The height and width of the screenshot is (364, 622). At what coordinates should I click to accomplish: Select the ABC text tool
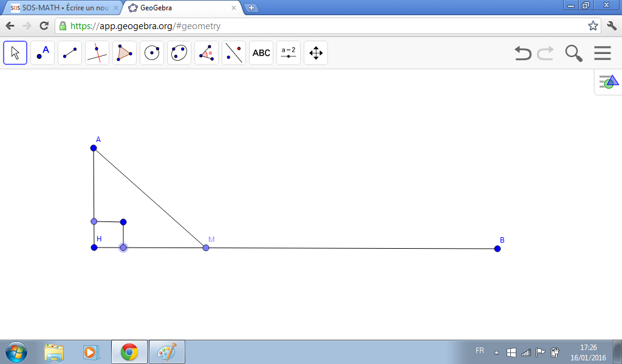pos(261,53)
